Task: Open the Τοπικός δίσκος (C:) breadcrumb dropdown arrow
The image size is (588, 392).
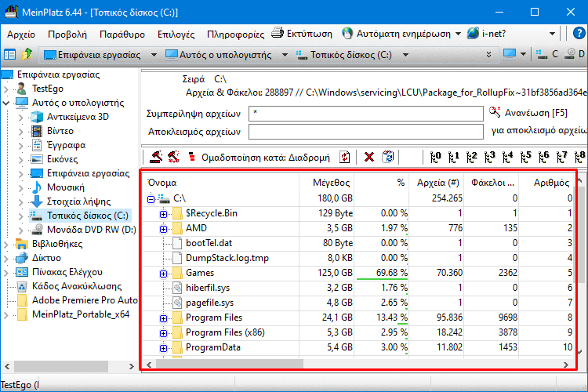Action: coord(405,55)
